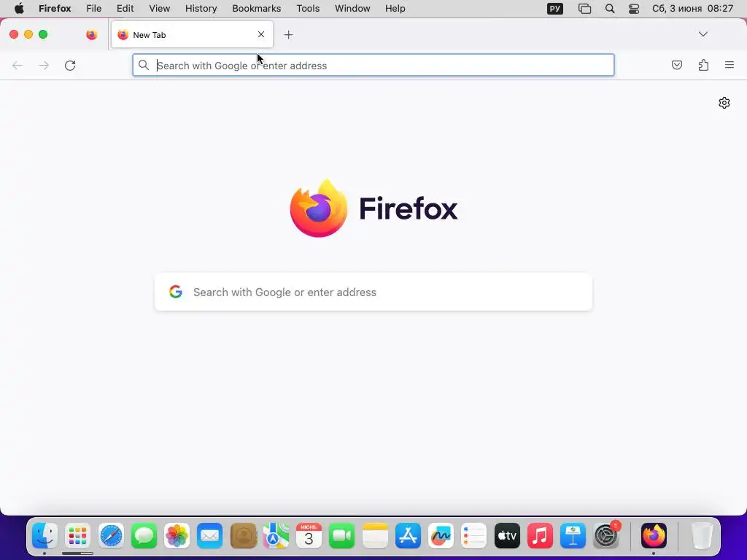The image size is (747, 560).
Task: Reload the current page
Action: (70, 65)
